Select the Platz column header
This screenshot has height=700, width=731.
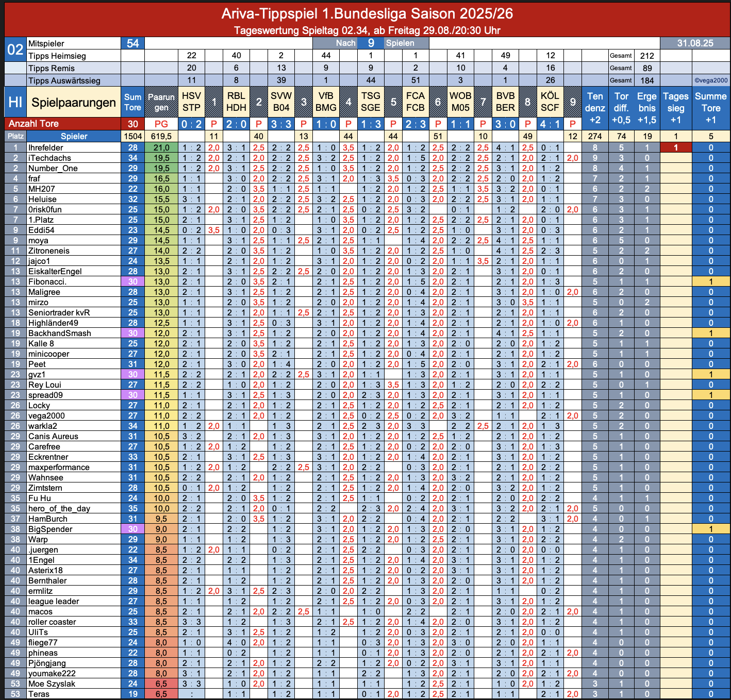[x=15, y=136]
